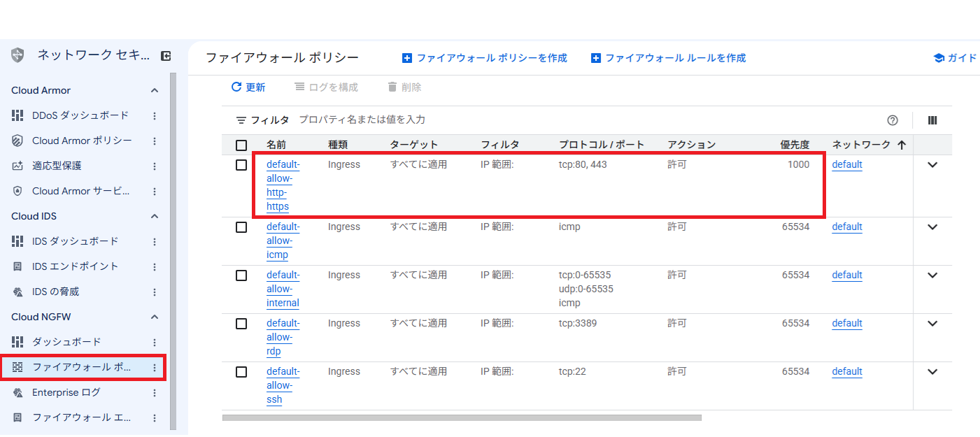The height and width of the screenshot is (437, 980).
Task: Click the Cloud Armor サービ... icon
Action: click(x=17, y=191)
